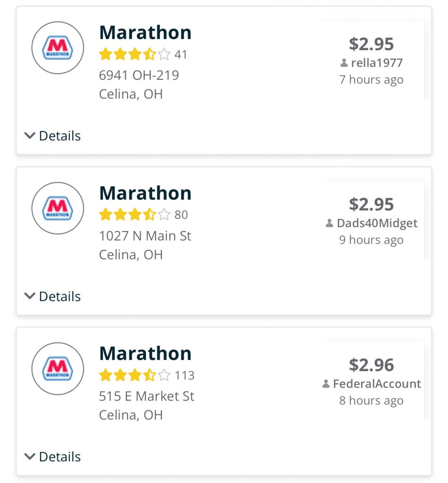Click star rating with 41 reviews
448x483 pixels.
coord(134,55)
